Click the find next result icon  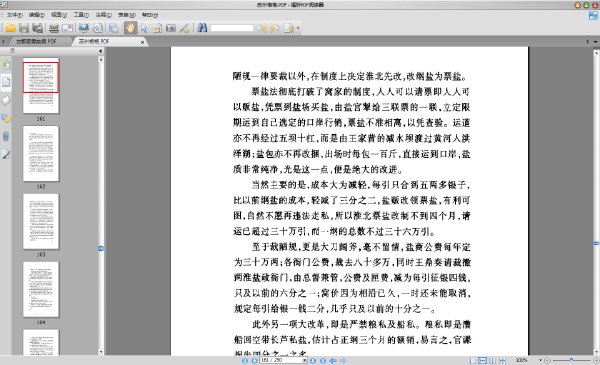pos(274,28)
